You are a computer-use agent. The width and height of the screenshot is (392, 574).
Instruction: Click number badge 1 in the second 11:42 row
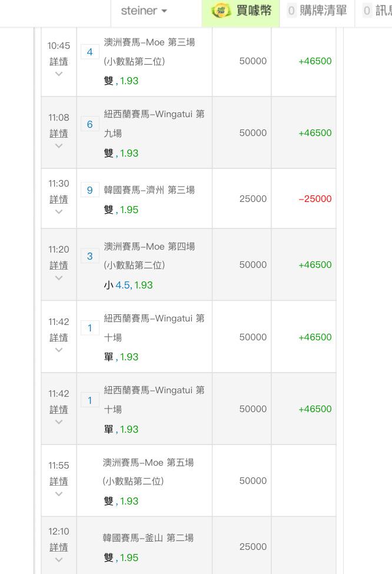point(89,400)
